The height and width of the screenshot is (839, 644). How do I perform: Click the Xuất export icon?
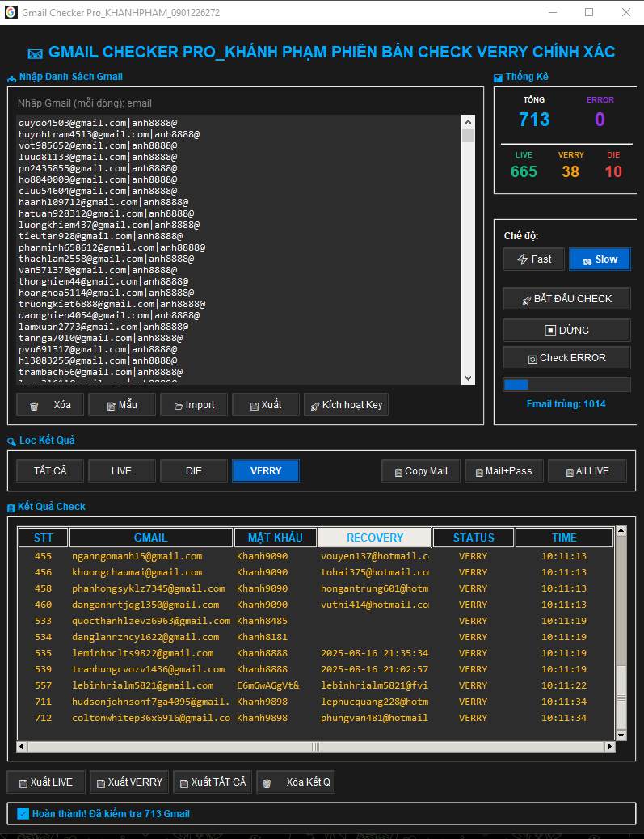click(x=254, y=406)
